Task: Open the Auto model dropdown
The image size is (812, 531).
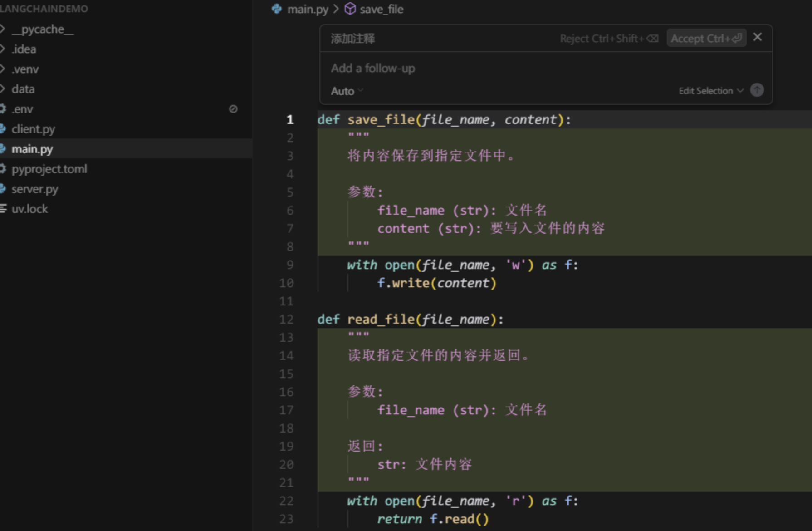Action: coord(347,91)
